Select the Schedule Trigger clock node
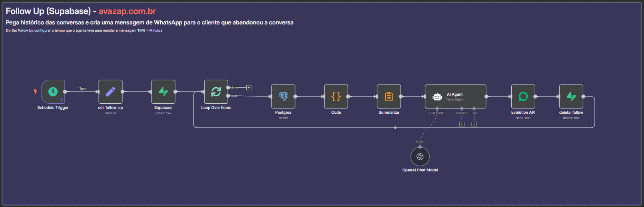 53,92
